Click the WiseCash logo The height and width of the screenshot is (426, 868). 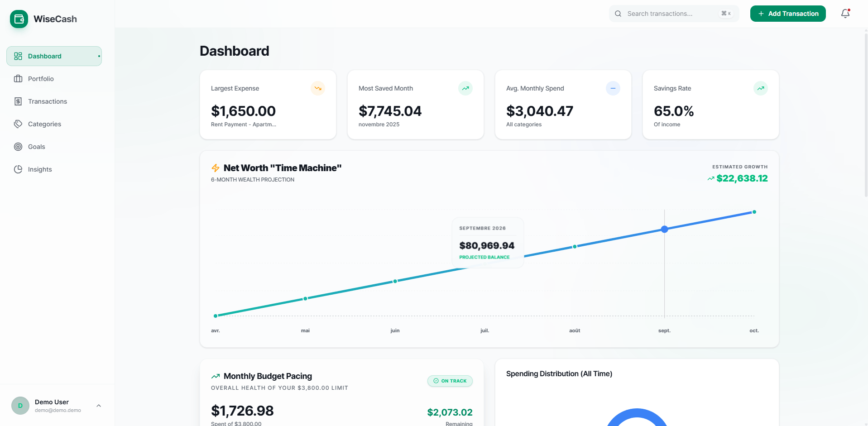click(19, 19)
